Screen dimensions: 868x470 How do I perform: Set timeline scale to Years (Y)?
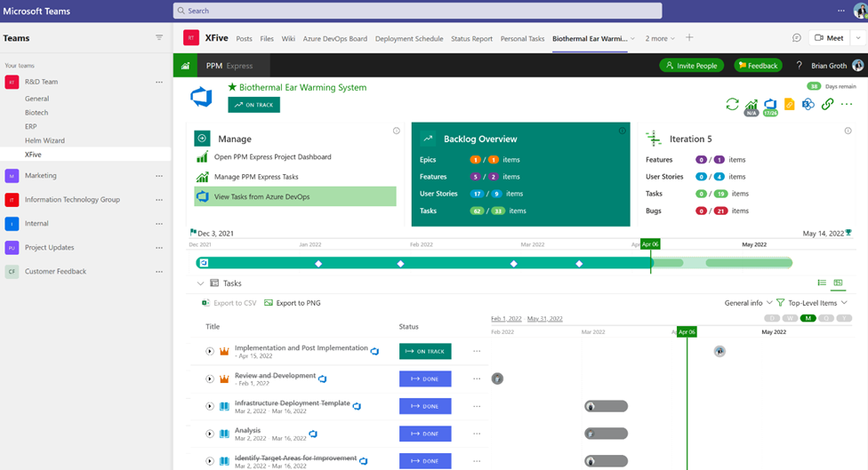click(x=844, y=318)
